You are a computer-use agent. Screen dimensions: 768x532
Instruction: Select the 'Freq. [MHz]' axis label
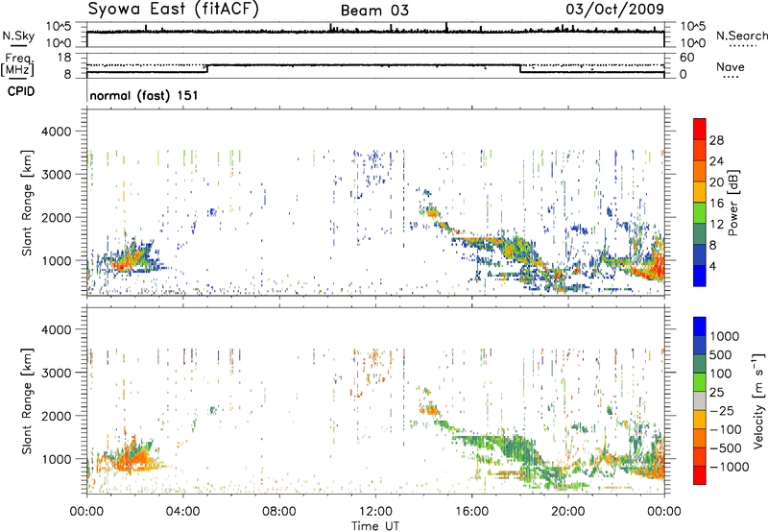click(x=18, y=64)
